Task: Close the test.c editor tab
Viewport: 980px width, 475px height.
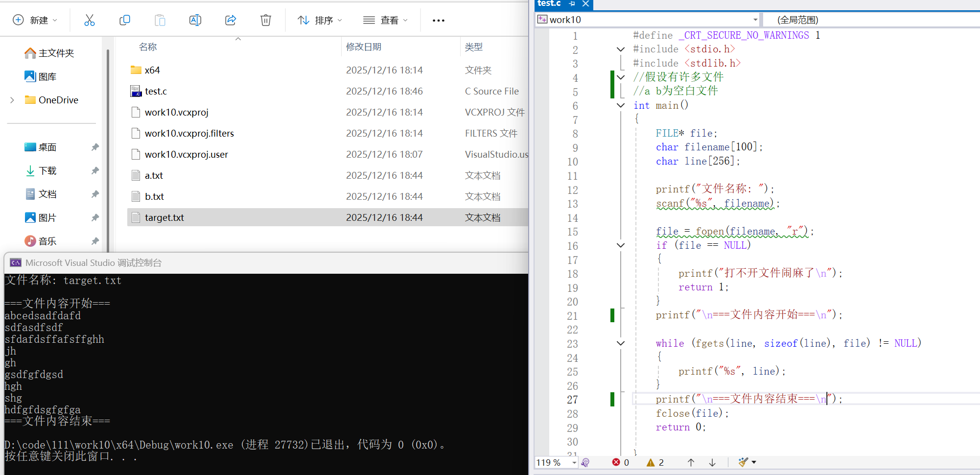Action: click(x=585, y=3)
